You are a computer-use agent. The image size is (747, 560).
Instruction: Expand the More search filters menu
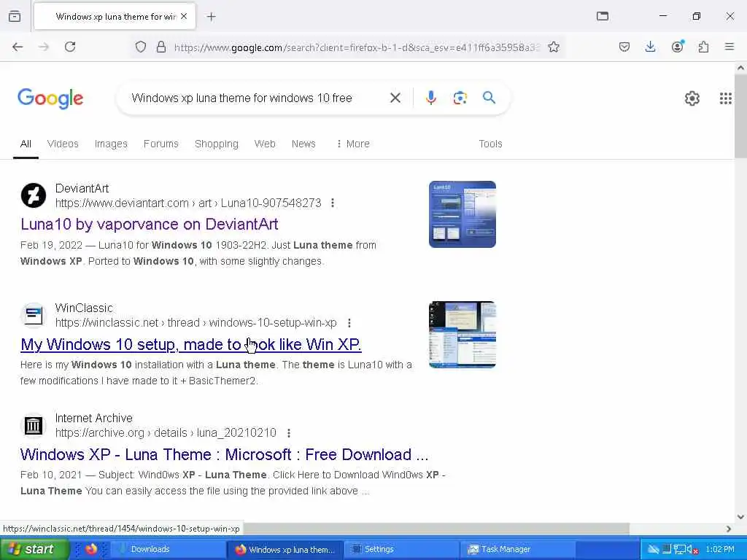coord(353,144)
